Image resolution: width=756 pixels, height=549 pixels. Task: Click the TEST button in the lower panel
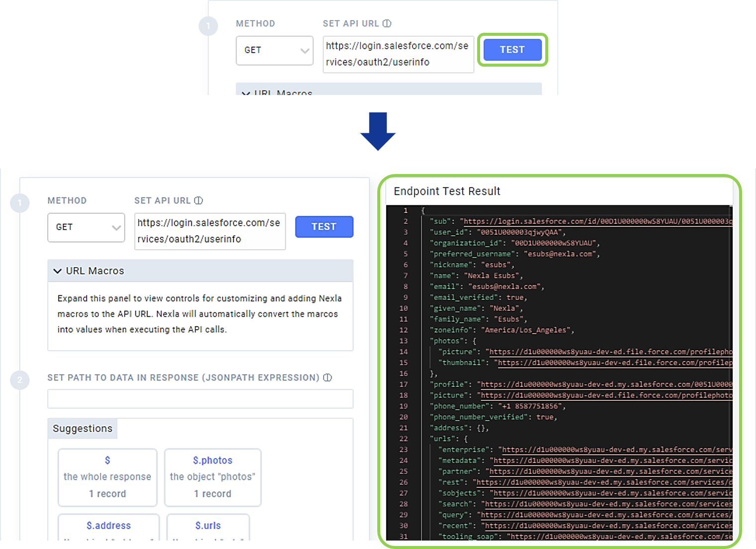click(x=324, y=227)
